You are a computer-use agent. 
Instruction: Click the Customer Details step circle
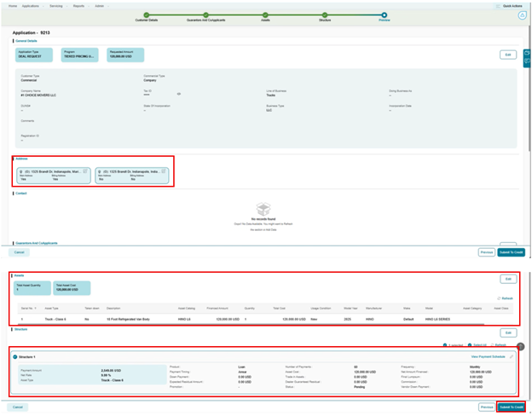147,14
